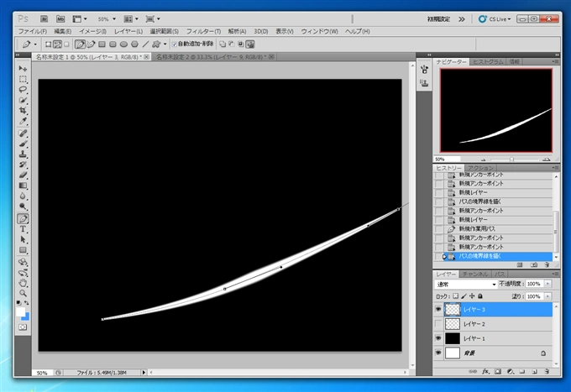This screenshot has width=571, height=392.
Task: Show レイヤー 2 via visibility box
Action: pyautogui.click(x=438, y=324)
